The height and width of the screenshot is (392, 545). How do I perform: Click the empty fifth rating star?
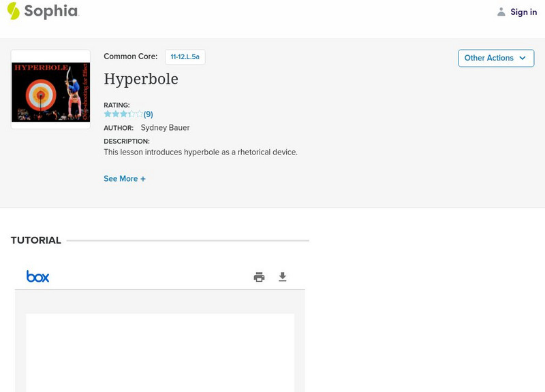[x=140, y=114]
